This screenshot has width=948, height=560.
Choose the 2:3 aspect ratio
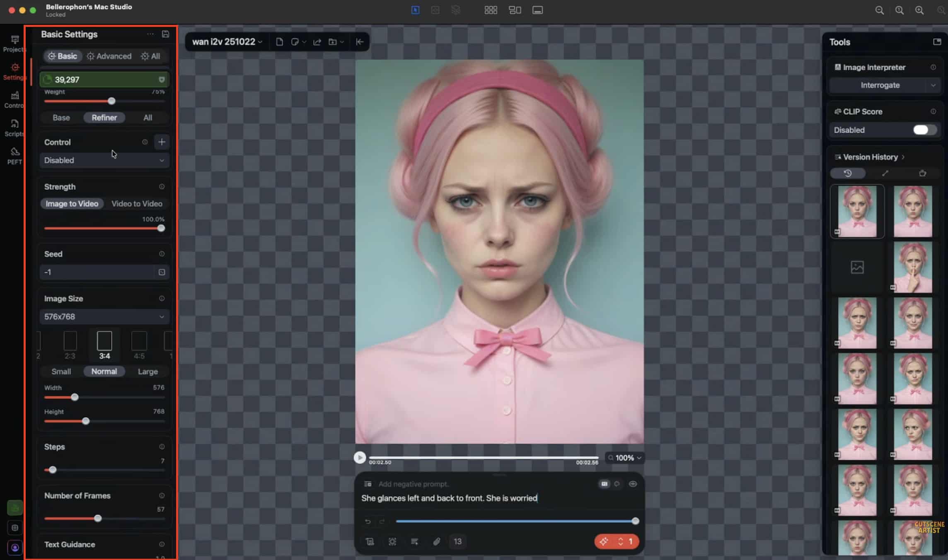tap(70, 345)
